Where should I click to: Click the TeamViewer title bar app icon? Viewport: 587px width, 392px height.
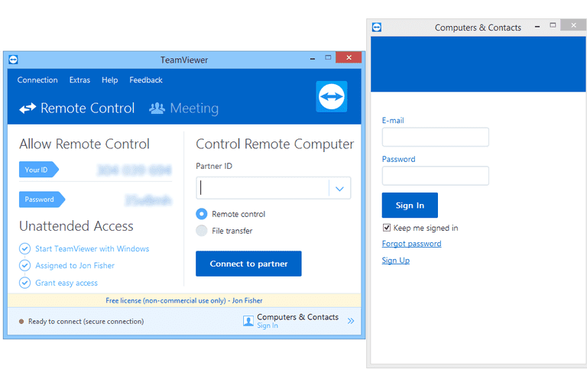coord(13,60)
